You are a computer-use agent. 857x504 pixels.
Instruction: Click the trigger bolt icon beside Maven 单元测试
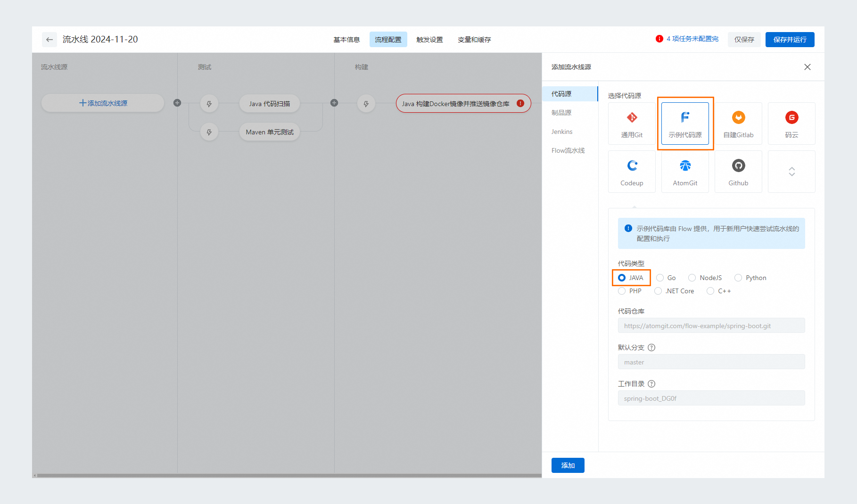209,132
